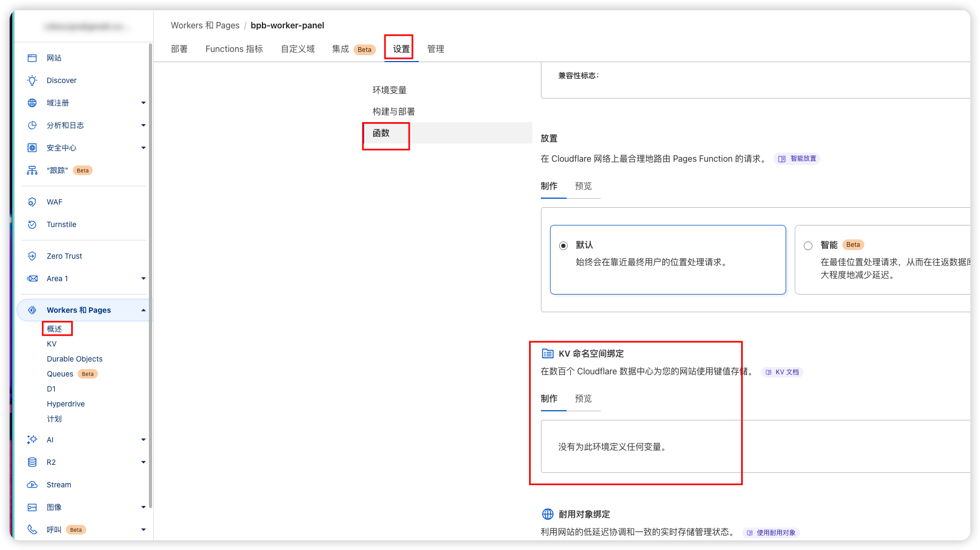
Task: Select 环境变量 in the settings menu
Action: pos(390,90)
